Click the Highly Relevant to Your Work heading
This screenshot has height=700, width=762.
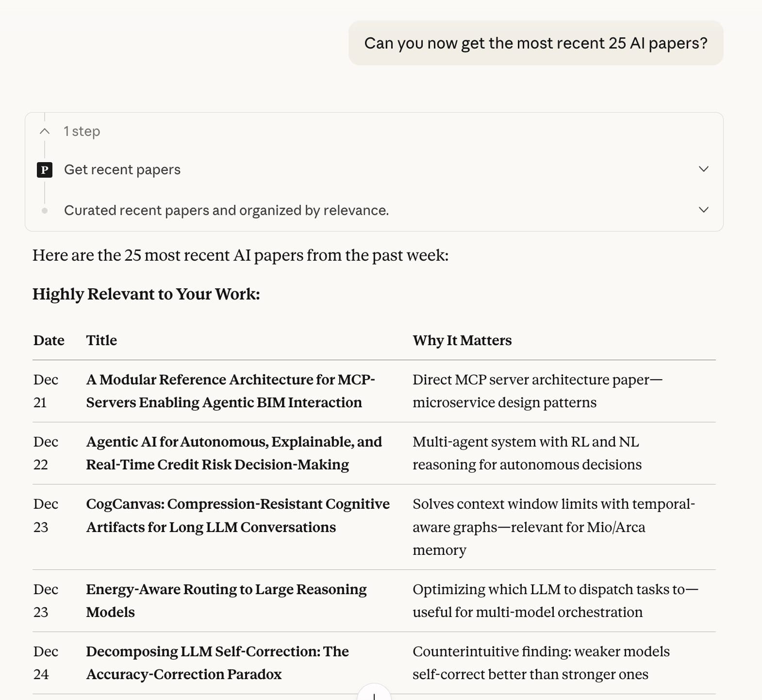pos(146,294)
